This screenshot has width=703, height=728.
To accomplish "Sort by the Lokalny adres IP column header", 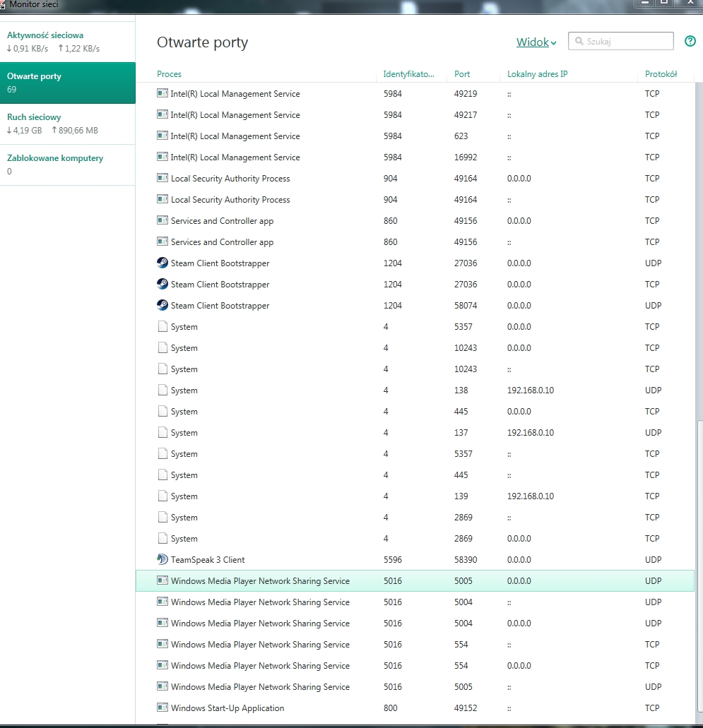I will (x=538, y=74).
